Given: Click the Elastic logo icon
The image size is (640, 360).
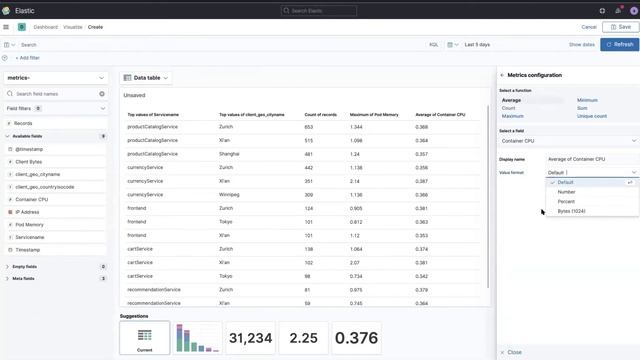Looking at the screenshot, I should [x=6, y=11].
